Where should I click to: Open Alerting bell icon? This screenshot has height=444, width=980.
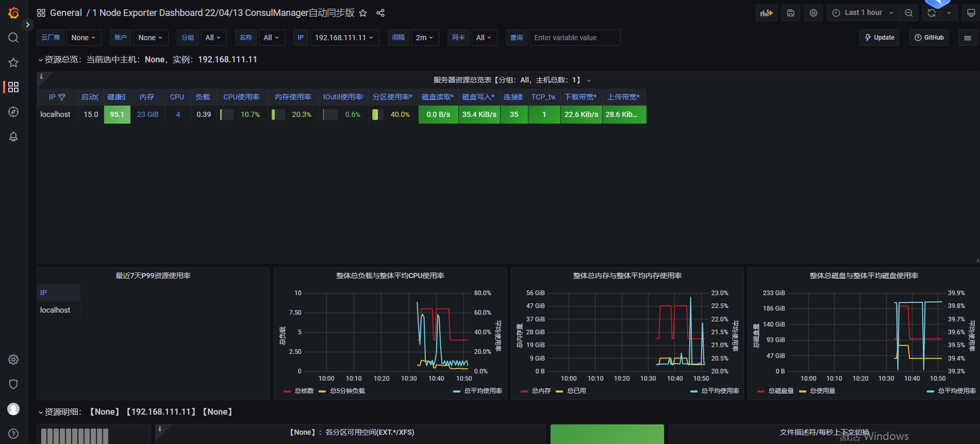point(13,136)
